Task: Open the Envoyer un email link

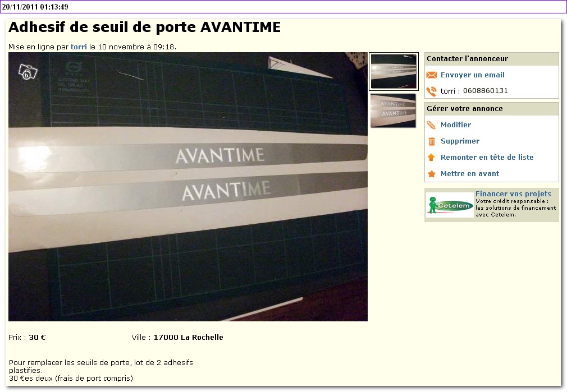Action: pyautogui.click(x=472, y=75)
